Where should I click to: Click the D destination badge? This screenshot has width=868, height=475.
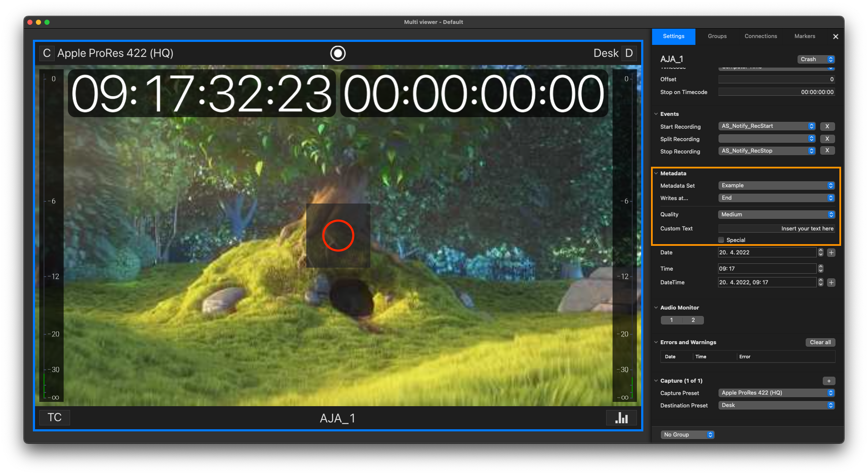(x=629, y=53)
